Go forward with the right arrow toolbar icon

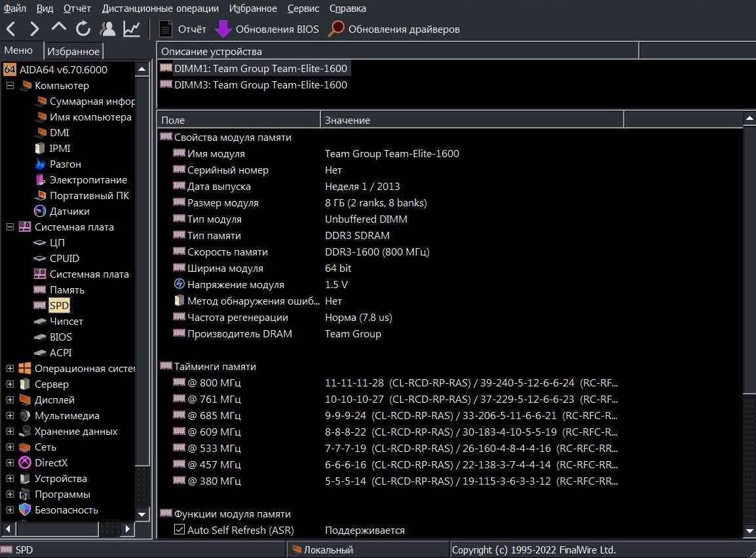[34, 29]
